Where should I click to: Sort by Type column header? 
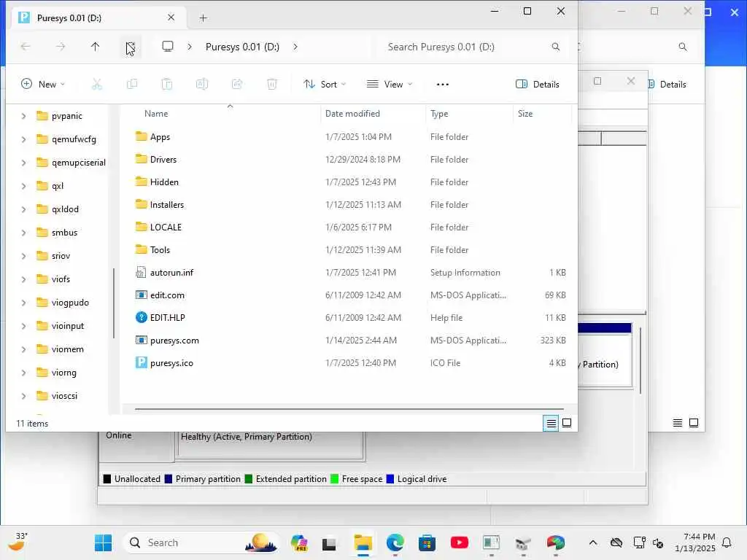click(439, 114)
